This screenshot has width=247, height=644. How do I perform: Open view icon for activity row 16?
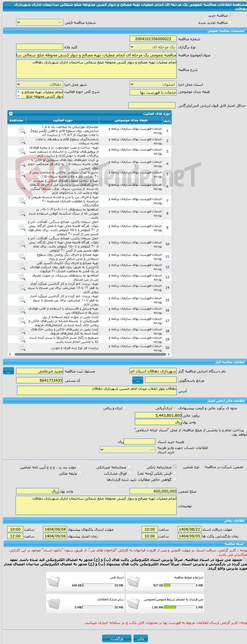coord(22,310)
